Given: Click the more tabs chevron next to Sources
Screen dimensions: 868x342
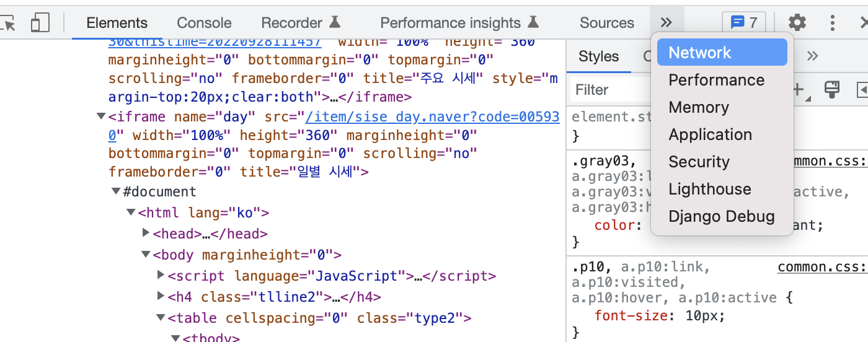Looking at the screenshot, I should pos(666,23).
